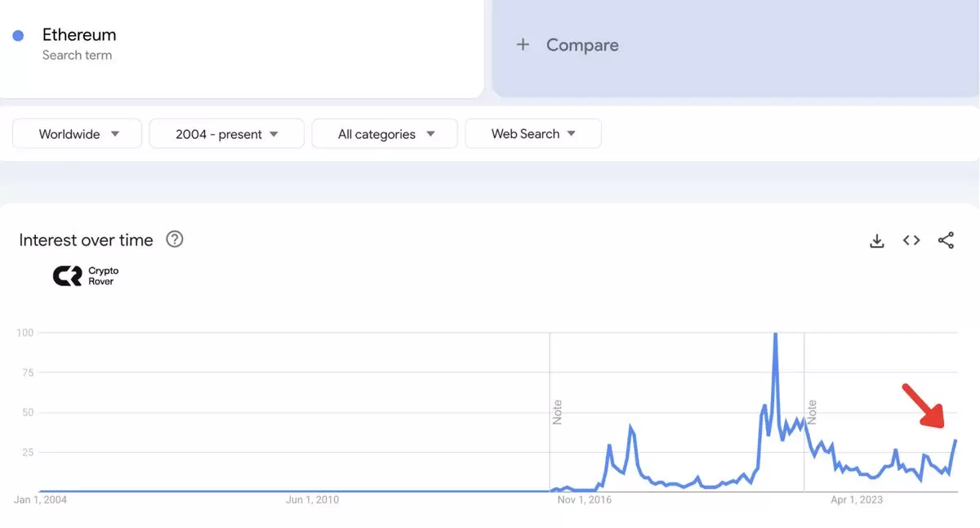
Task: Download the interest over time data
Action: click(877, 240)
